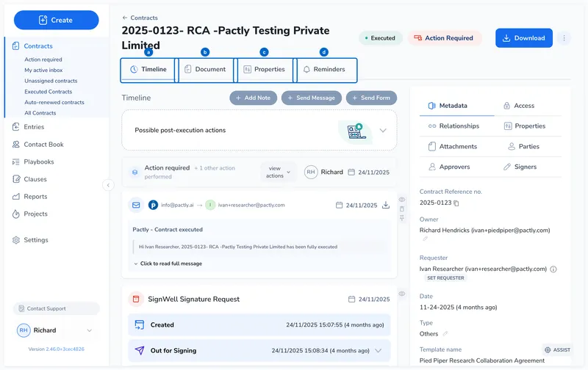
Task: Expand Possible post-execution actions card
Action: 383,131
